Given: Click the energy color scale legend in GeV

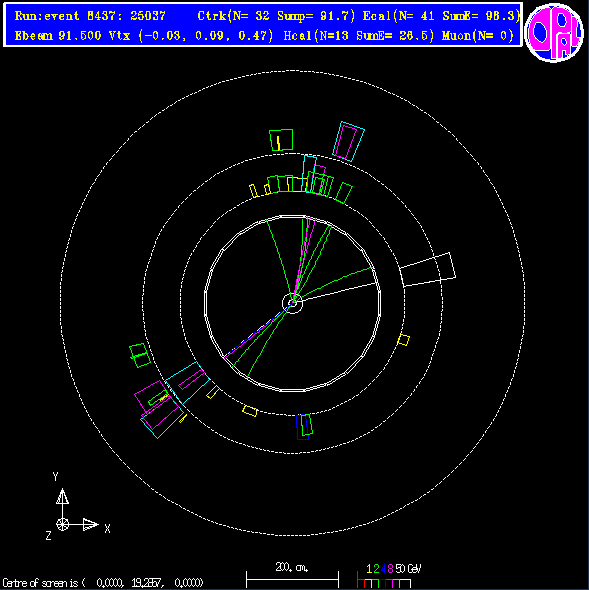Looking at the screenshot, I should pyautogui.click(x=389, y=576).
